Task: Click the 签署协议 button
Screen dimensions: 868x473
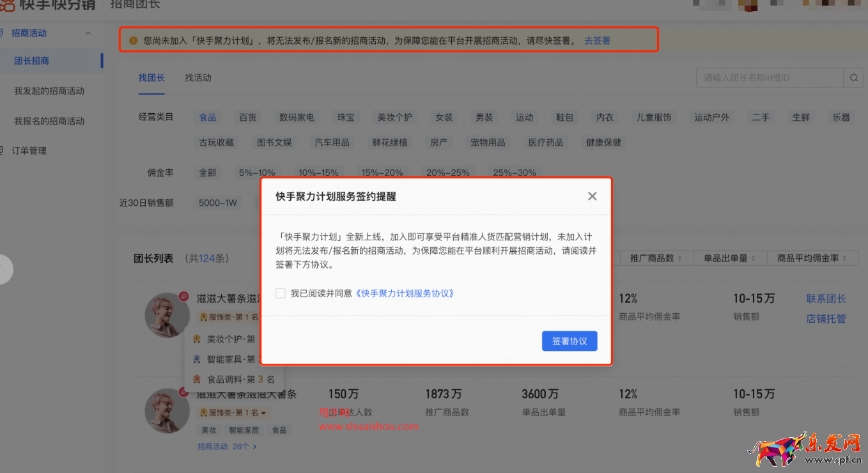Action: click(570, 341)
